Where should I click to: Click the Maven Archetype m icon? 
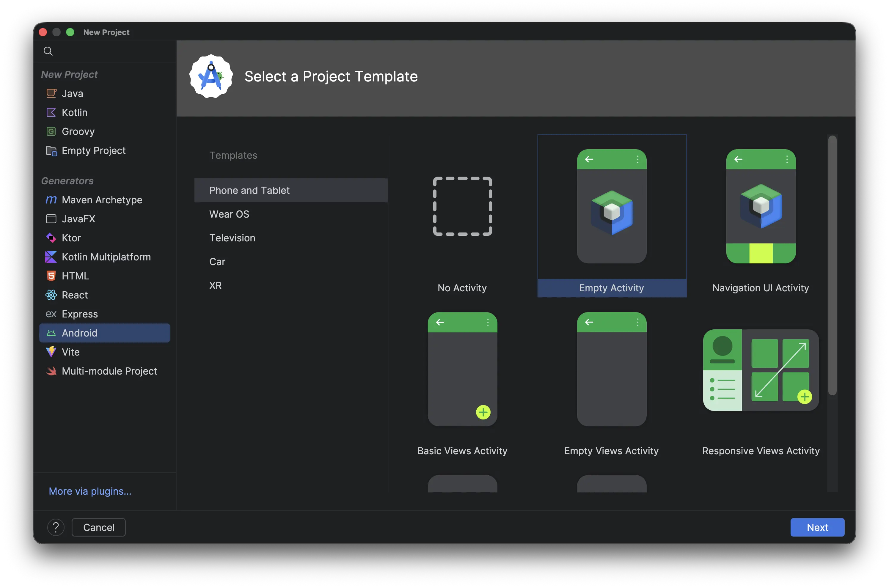tap(51, 200)
